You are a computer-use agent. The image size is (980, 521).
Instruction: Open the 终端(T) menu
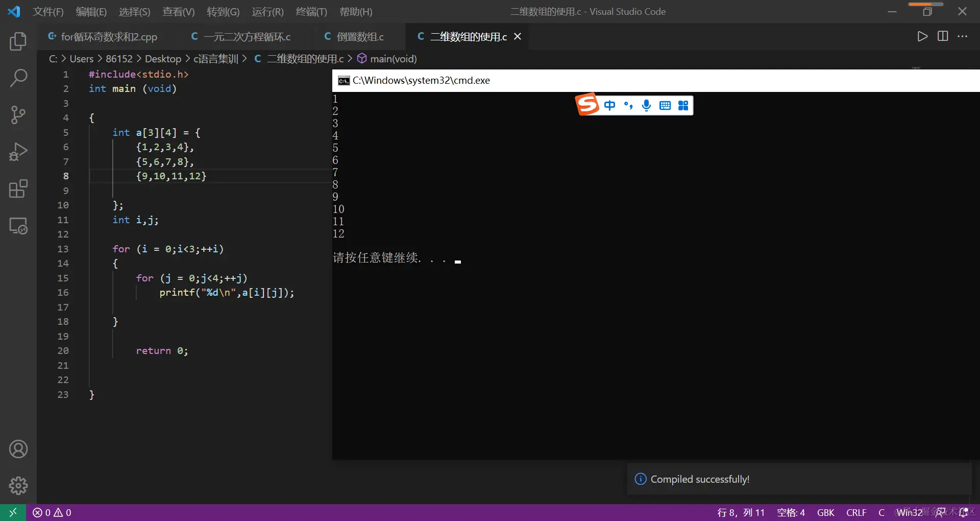(x=311, y=12)
